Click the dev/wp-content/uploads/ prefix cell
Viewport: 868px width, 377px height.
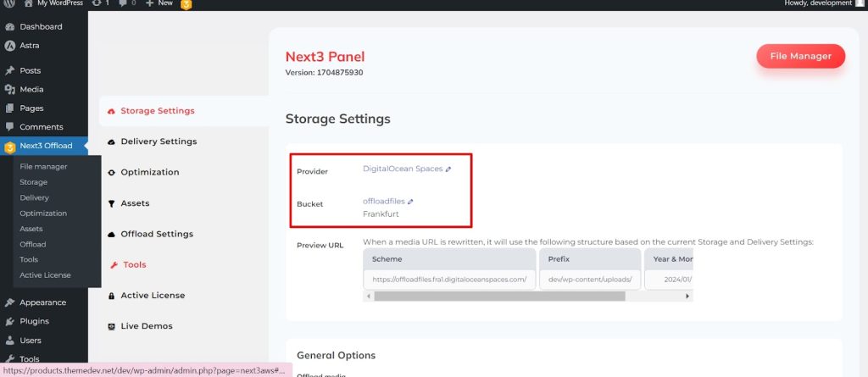coord(590,280)
